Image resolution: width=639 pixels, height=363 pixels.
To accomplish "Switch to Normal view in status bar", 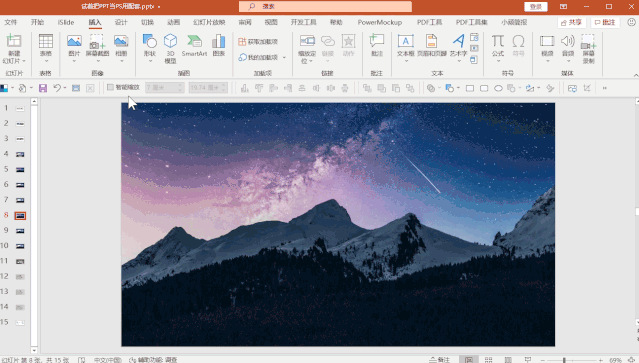I will click(469, 360).
